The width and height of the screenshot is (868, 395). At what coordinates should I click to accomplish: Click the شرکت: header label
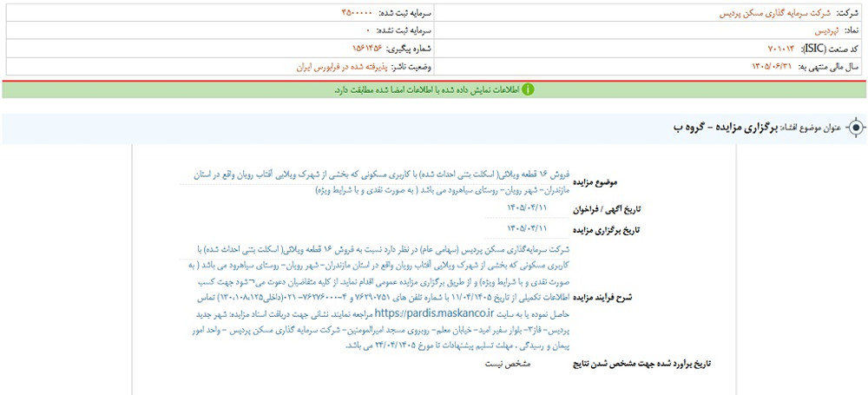click(845, 13)
